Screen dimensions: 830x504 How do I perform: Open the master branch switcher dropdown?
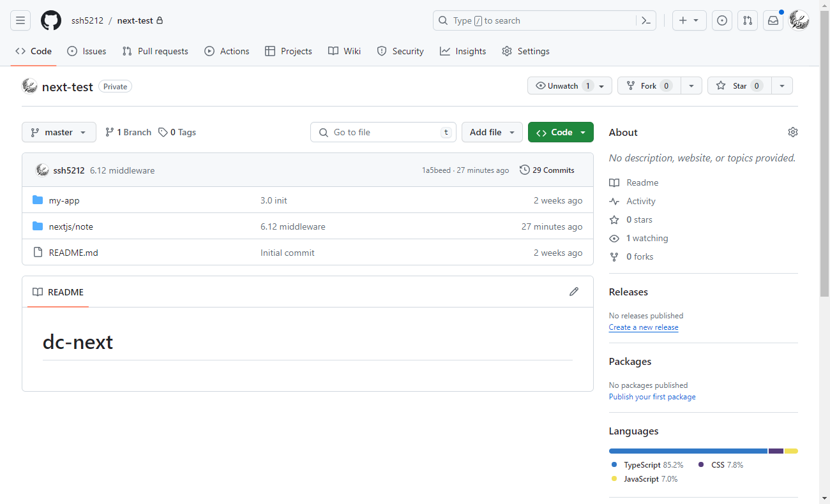[59, 132]
